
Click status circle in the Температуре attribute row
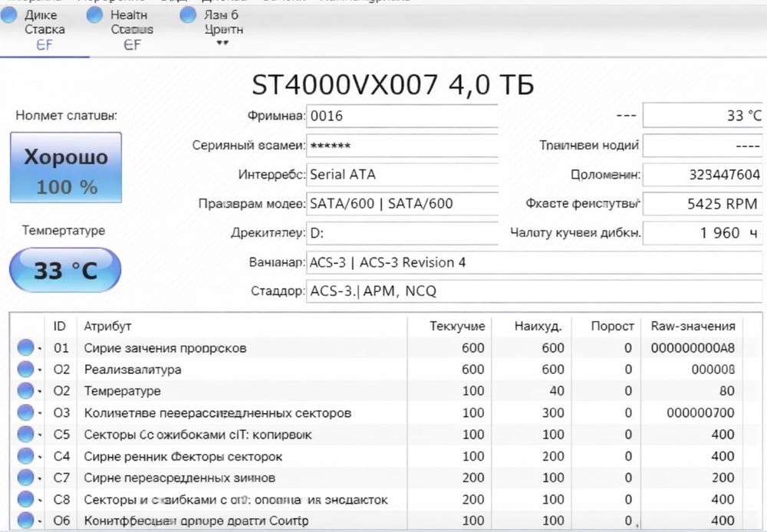pos(25,391)
